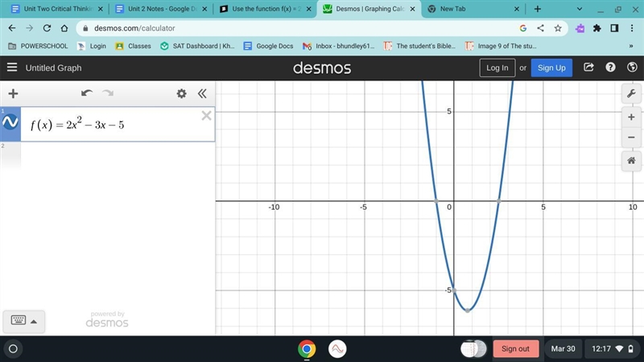Zoom in on the graph

631,117
